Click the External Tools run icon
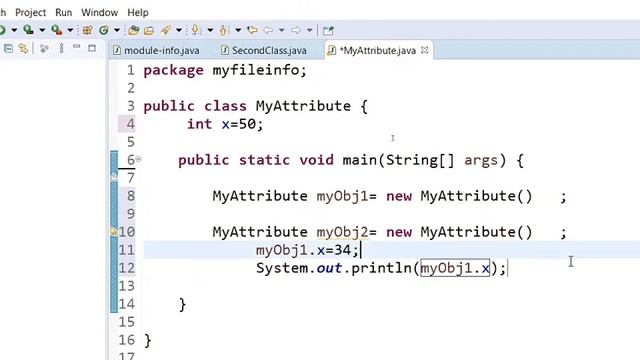The width and height of the screenshot is (640, 360). (56, 30)
